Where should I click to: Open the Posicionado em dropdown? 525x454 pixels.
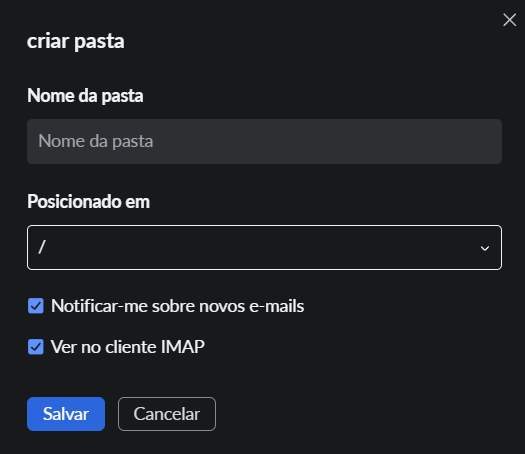pyautogui.click(x=264, y=247)
